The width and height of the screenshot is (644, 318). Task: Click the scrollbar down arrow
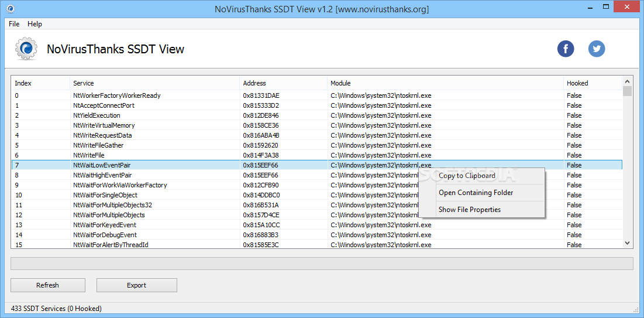point(627,243)
